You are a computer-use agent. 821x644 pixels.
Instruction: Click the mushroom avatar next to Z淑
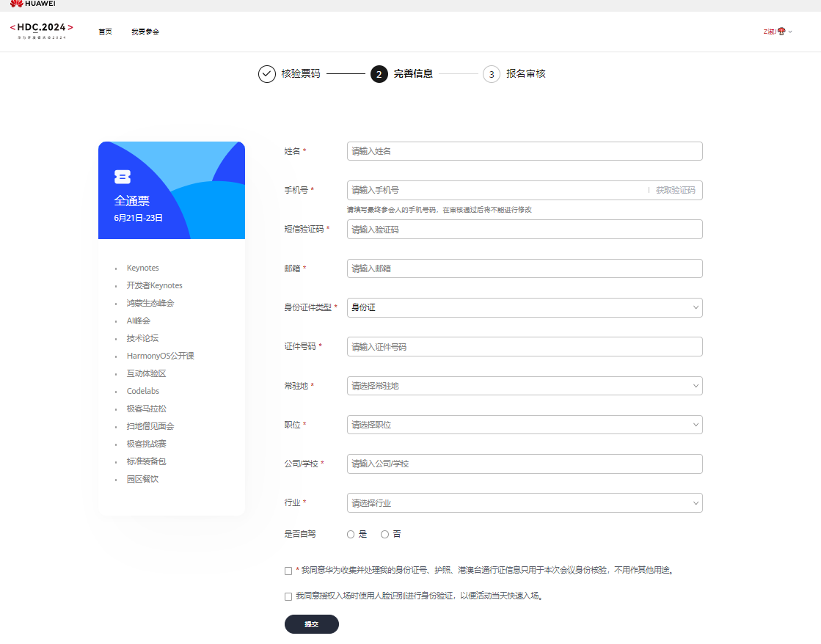[x=783, y=31]
